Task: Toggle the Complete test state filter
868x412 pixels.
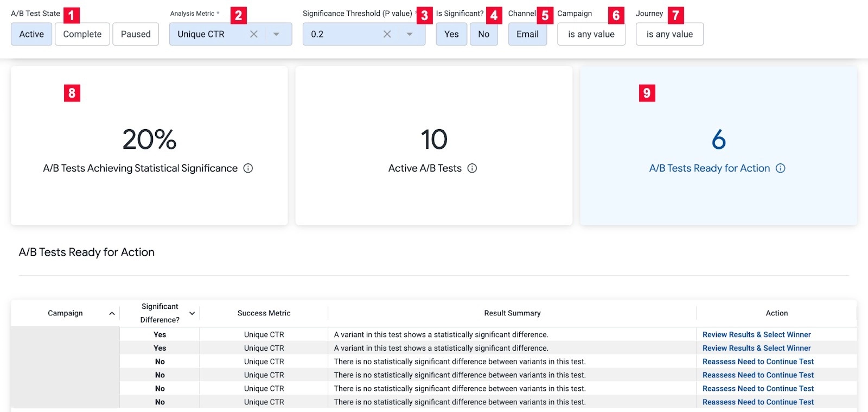Action: [82, 34]
